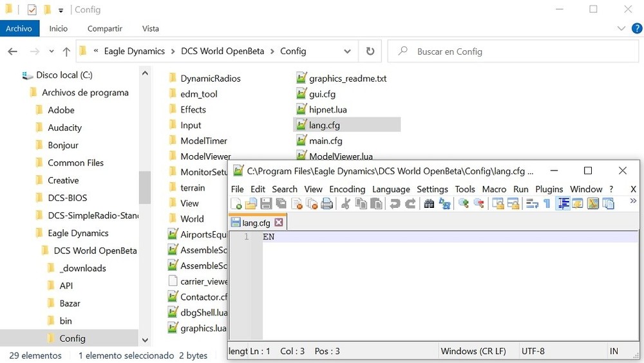Click the Undo arrow in Notepad++ toolbar
The width and height of the screenshot is (644, 363).
[x=395, y=203]
